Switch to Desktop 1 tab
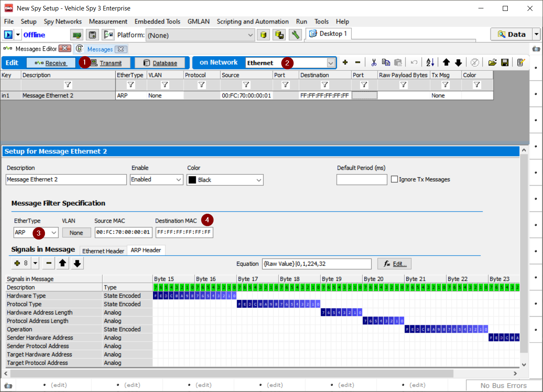The image size is (543, 392). [x=328, y=34]
